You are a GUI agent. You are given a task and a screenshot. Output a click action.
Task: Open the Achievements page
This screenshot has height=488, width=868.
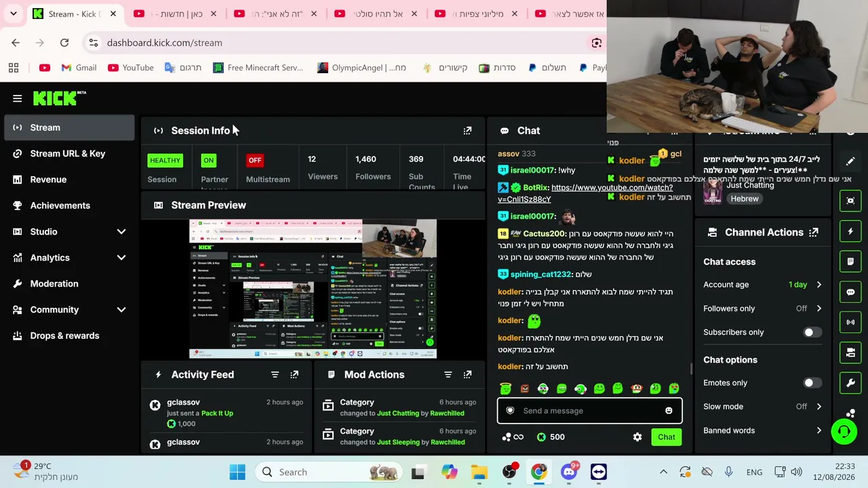(69, 205)
